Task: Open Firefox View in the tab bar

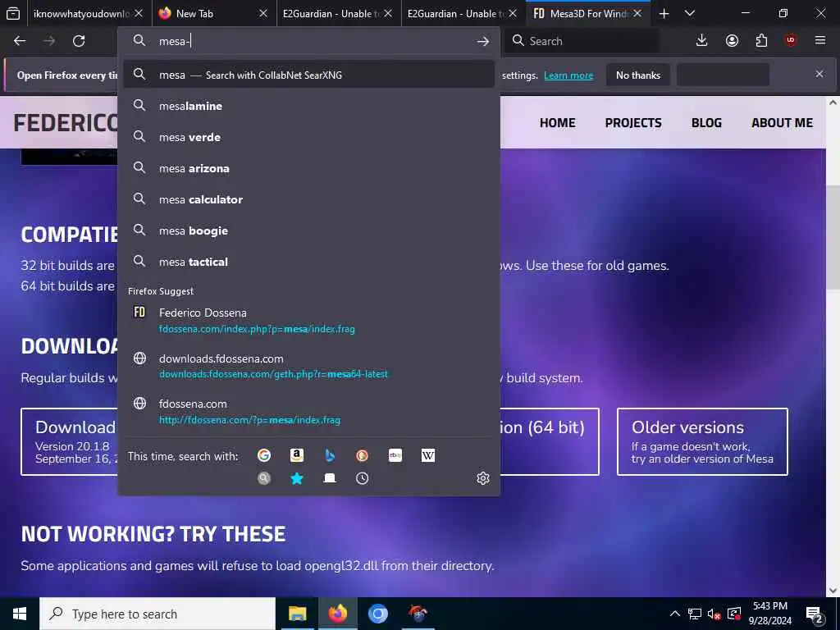Action: [x=13, y=13]
